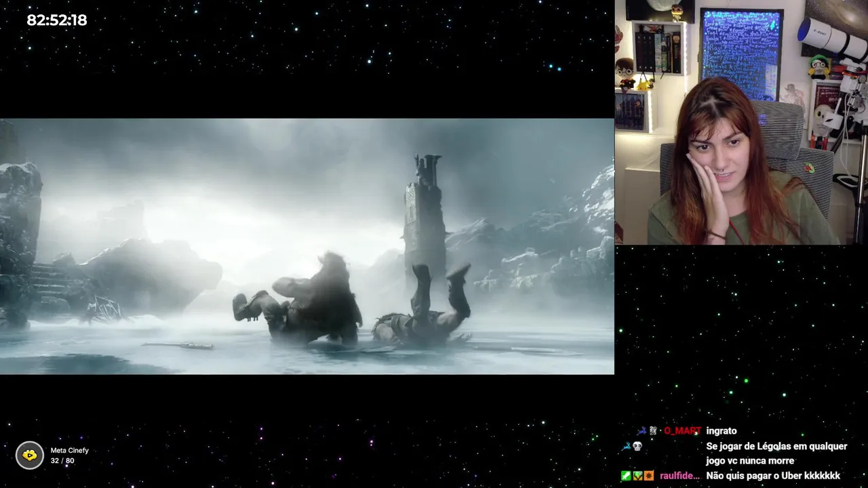868x488 pixels.
Task: Click the "32 / 80" goal counter
Action: pos(62,461)
